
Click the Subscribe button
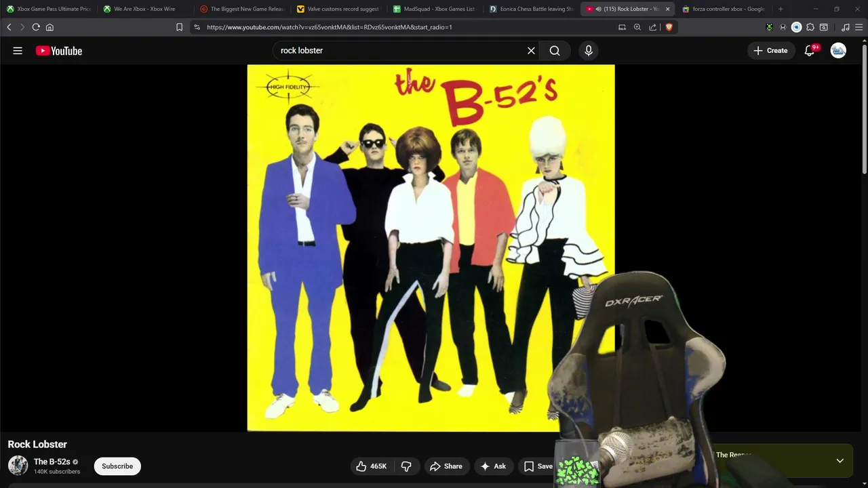click(x=117, y=466)
